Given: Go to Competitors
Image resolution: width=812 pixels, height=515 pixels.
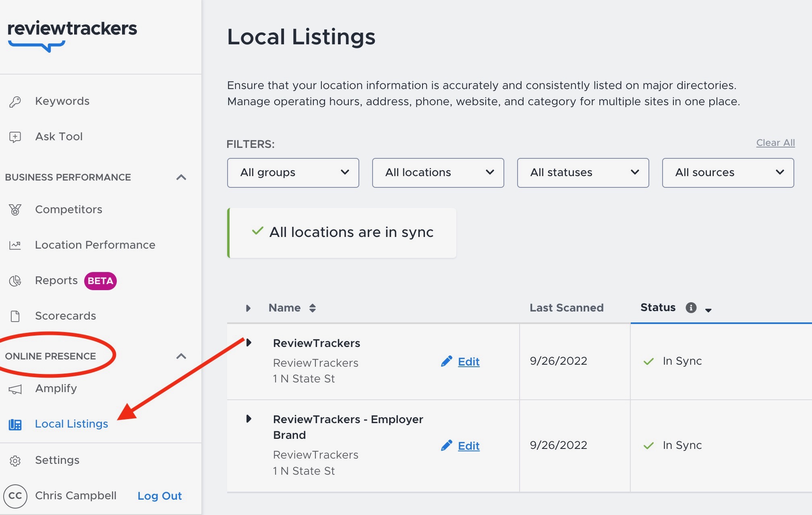Looking at the screenshot, I should click(x=68, y=210).
